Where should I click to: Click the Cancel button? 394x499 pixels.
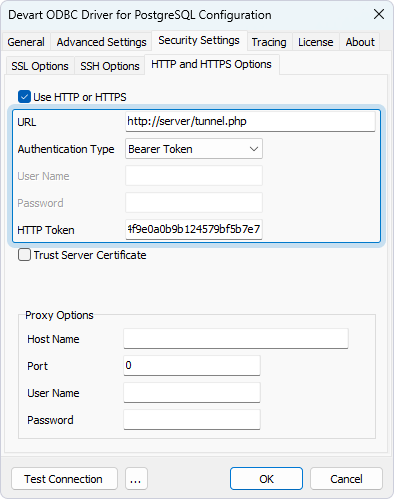[346, 479]
